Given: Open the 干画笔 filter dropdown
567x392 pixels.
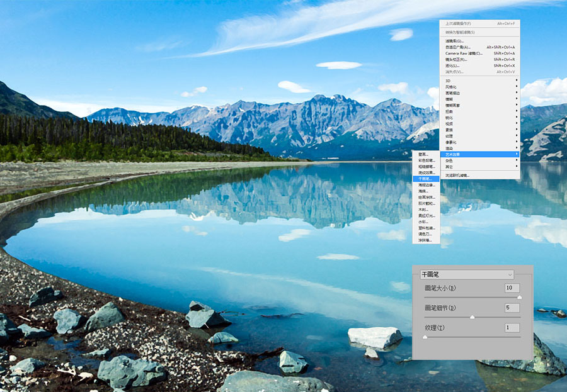Looking at the screenshot, I should (467, 274).
